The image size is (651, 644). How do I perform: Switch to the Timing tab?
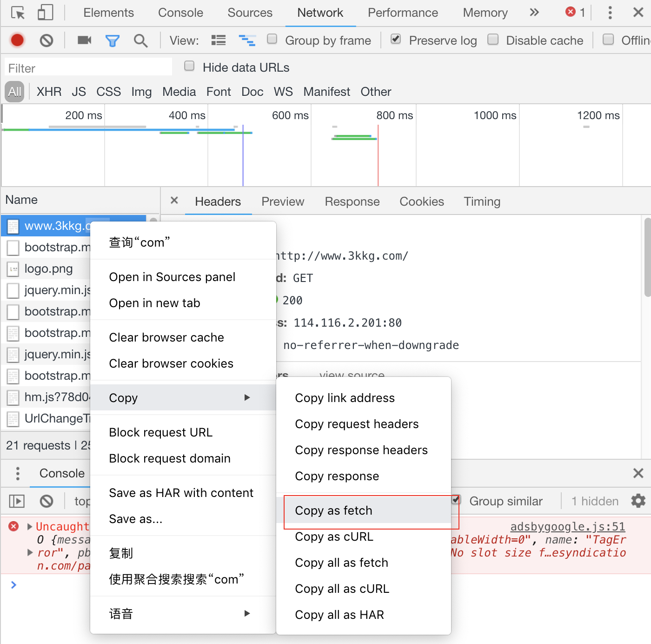tap(482, 201)
